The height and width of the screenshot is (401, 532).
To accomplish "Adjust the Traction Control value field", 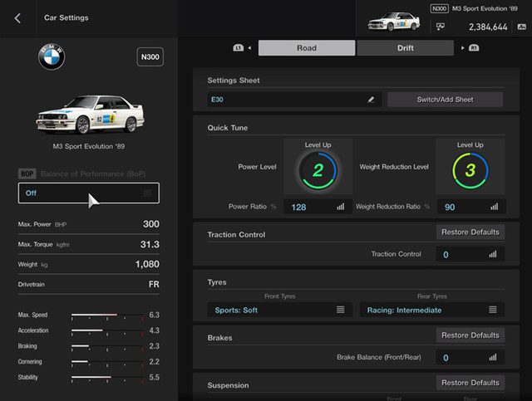I will click(x=470, y=254).
